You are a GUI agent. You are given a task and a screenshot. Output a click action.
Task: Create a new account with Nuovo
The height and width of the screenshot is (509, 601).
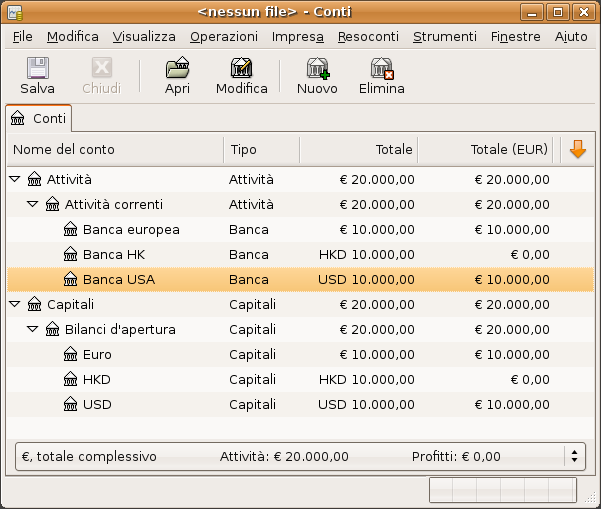pyautogui.click(x=318, y=68)
